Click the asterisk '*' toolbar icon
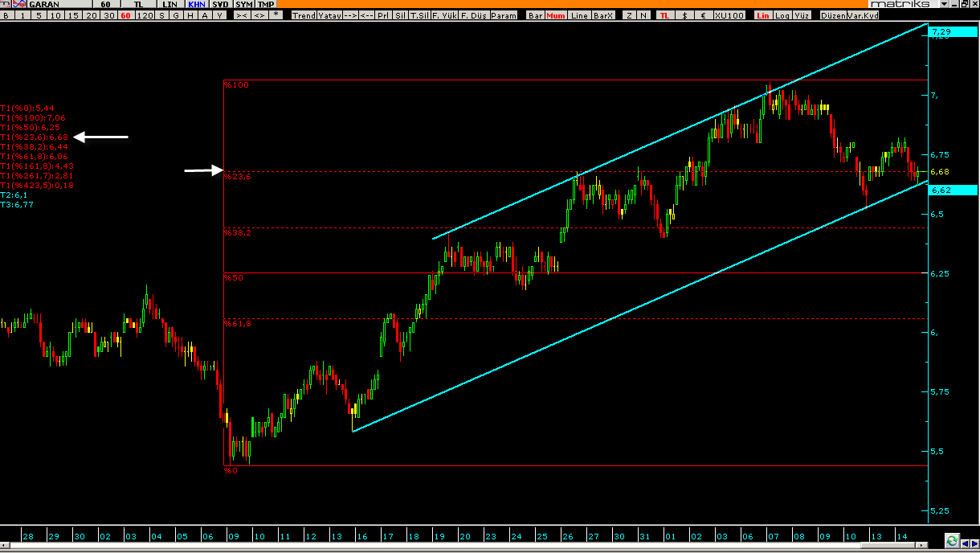980x553 pixels. coord(277,15)
